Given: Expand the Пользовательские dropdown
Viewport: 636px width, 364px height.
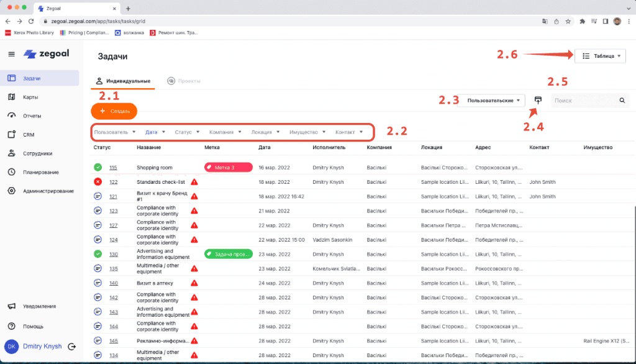Looking at the screenshot, I should 493,101.
